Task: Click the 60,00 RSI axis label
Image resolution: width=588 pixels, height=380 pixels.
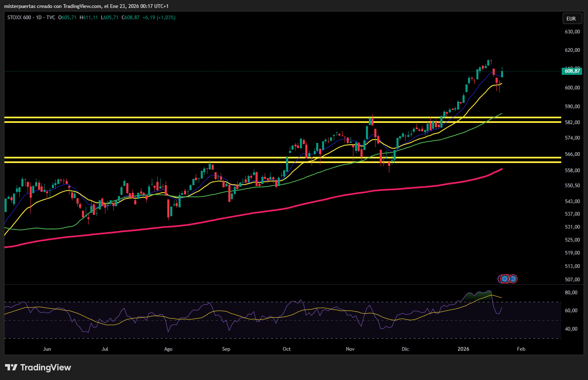Action: 571,311
